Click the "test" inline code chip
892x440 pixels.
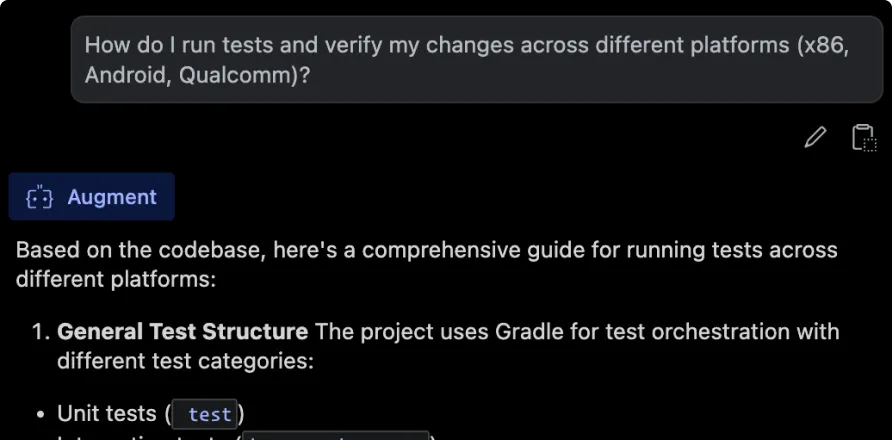tap(209, 414)
